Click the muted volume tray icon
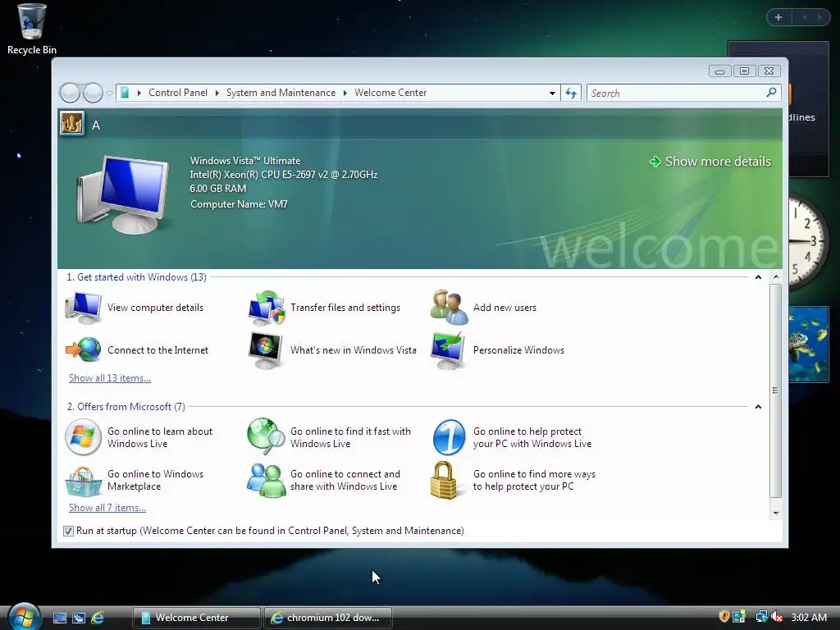The height and width of the screenshot is (630, 840). (x=778, y=617)
